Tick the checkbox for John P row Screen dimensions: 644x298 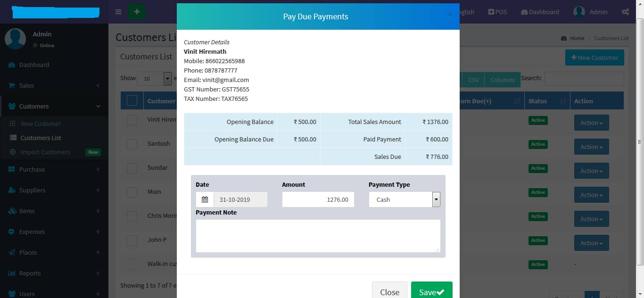point(132,240)
